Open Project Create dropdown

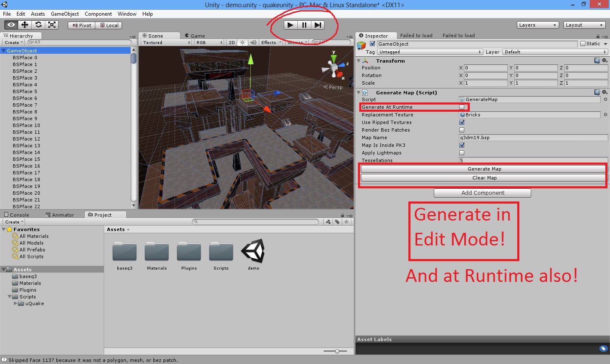point(14,222)
